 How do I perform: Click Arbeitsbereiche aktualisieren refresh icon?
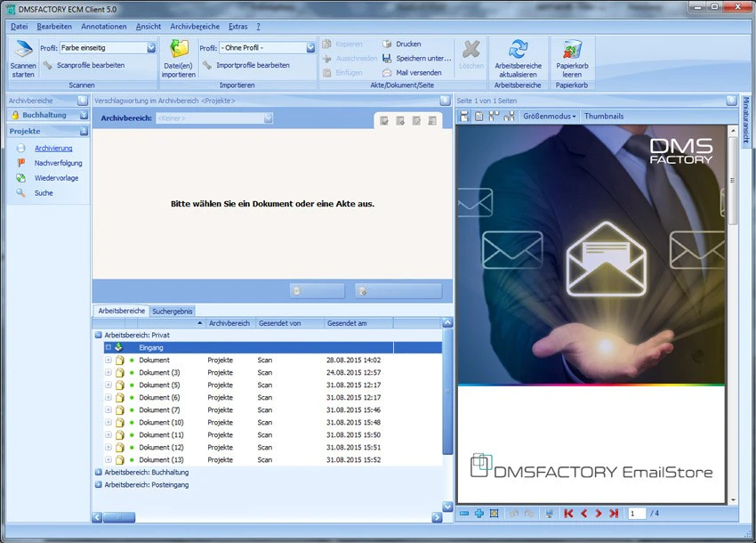coord(518,50)
